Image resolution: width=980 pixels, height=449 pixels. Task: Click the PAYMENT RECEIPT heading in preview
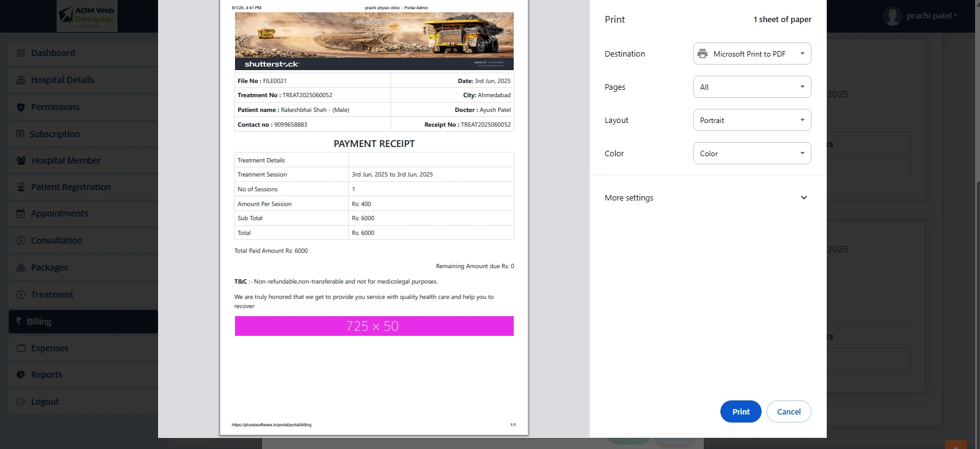[374, 143]
